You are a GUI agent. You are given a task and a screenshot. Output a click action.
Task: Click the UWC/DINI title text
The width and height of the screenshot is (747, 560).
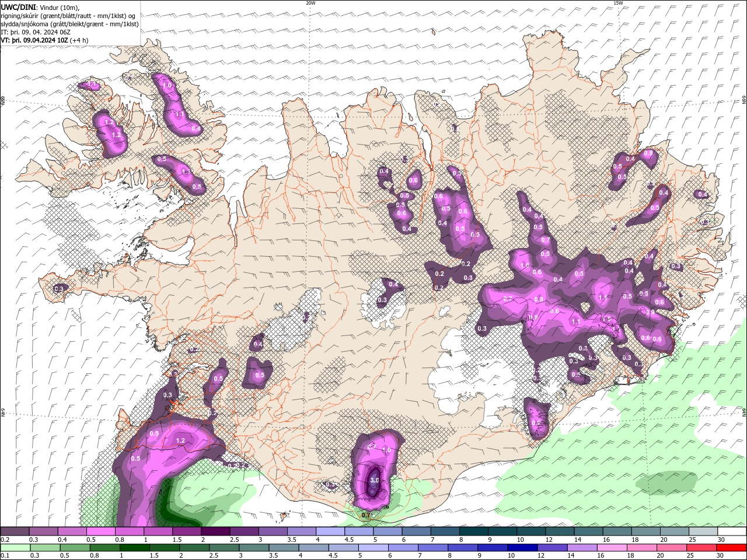18,6
